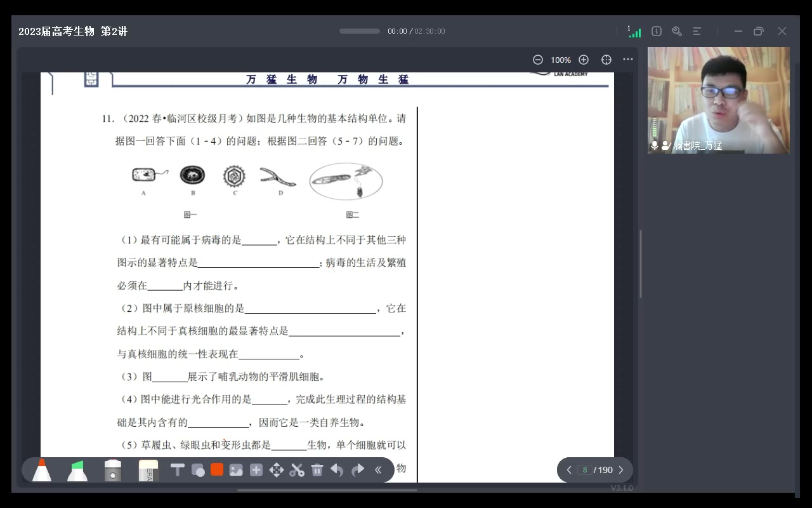The image size is (812, 508).
Task: Select the scissors cut tool
Action: (x=297, y=470)
